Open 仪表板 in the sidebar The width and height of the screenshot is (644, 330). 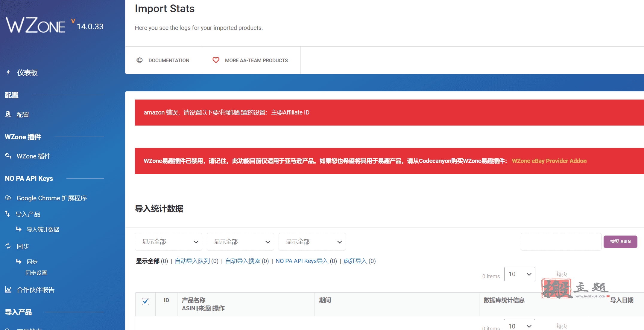click(27, 73)
